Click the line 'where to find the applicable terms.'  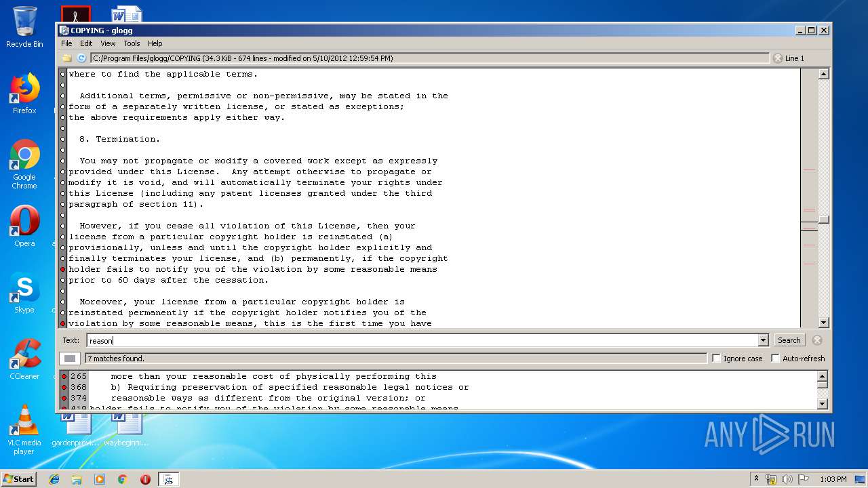163,74
